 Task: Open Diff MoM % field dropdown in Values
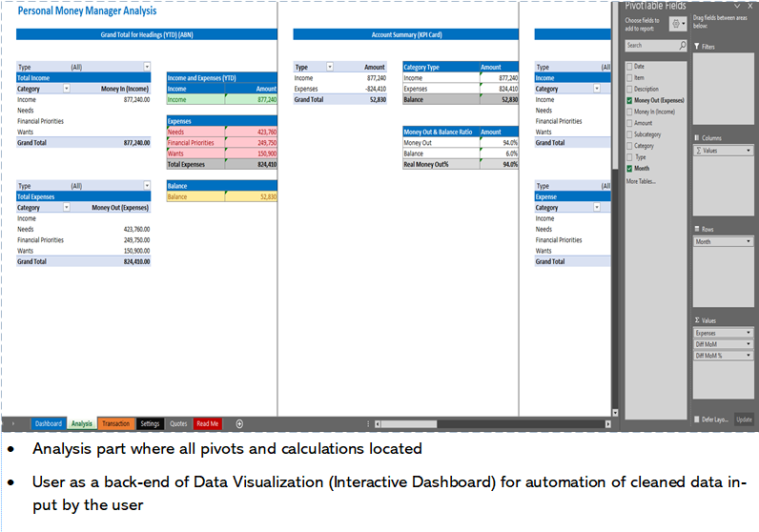[x=749, y=356]
